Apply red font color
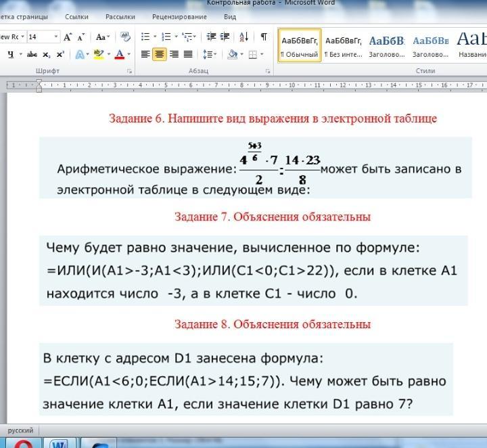Screen dimensions: 487x448 (120, 54)
